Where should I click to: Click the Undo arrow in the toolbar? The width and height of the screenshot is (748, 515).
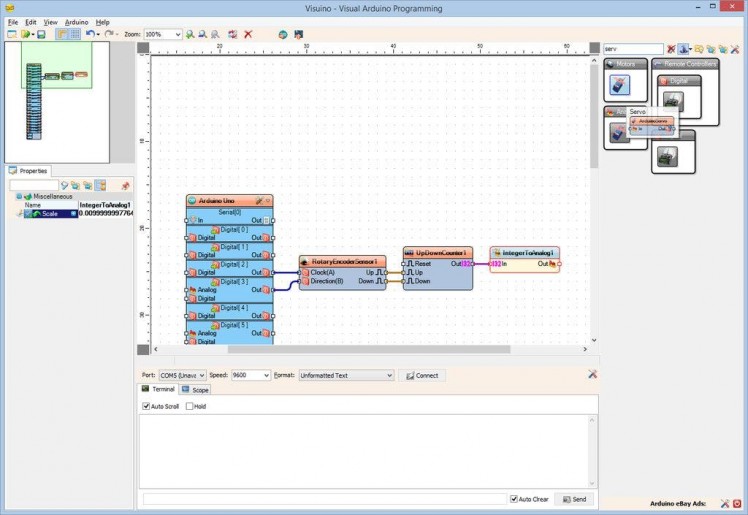tap(89, 34)
